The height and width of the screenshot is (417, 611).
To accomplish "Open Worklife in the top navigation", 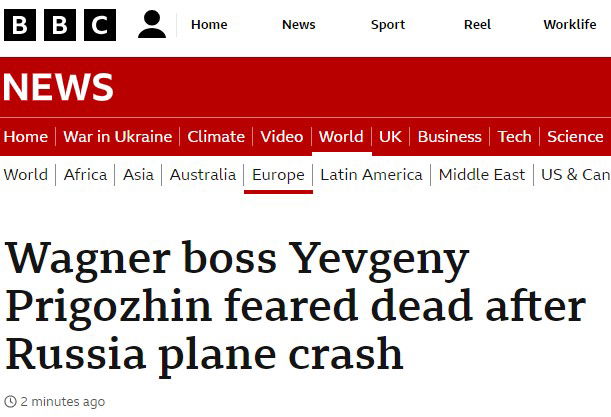I will pos(570,25).
